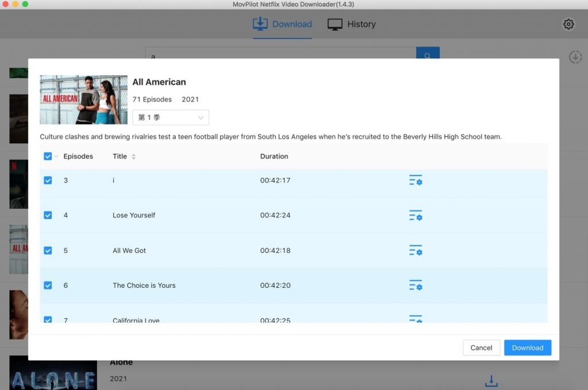The width and height of the screenshot is (588, 390).
Task: Click the Cancel button
Action: 481,348
